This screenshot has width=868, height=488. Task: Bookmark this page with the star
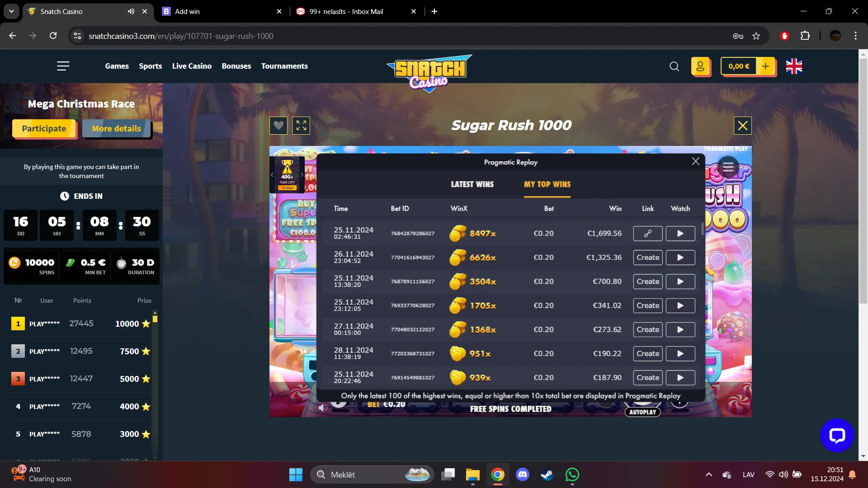pos(756,36)
